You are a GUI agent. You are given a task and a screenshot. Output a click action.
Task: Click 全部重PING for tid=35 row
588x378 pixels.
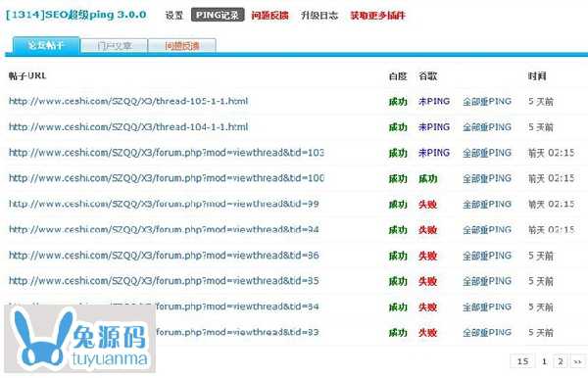point(487,281)
